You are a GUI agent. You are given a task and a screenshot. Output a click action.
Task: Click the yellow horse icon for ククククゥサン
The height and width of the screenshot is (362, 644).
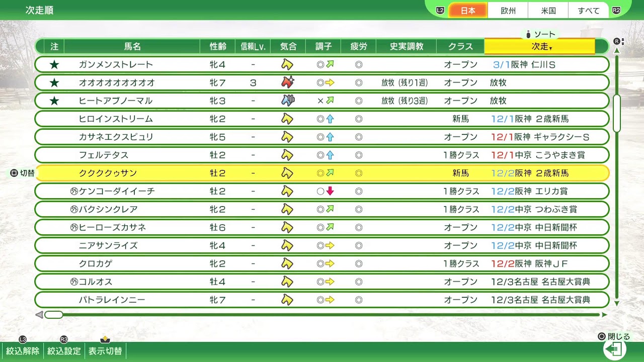[x=287, y=173]
